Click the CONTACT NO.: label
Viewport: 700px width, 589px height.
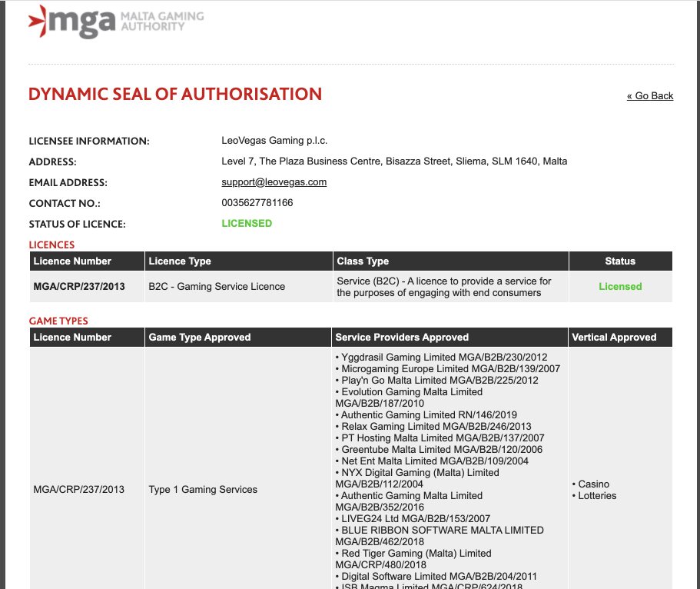[x=65, y=203]
